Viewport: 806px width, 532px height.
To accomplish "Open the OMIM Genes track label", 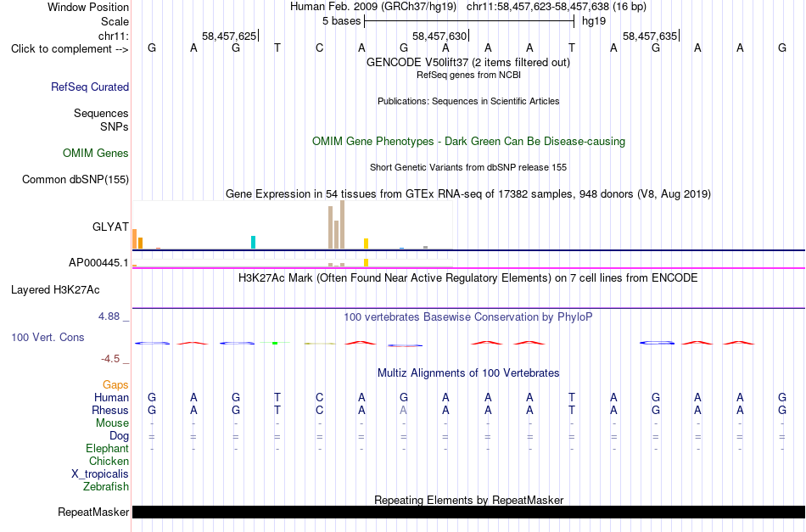I will pos(96,154).
